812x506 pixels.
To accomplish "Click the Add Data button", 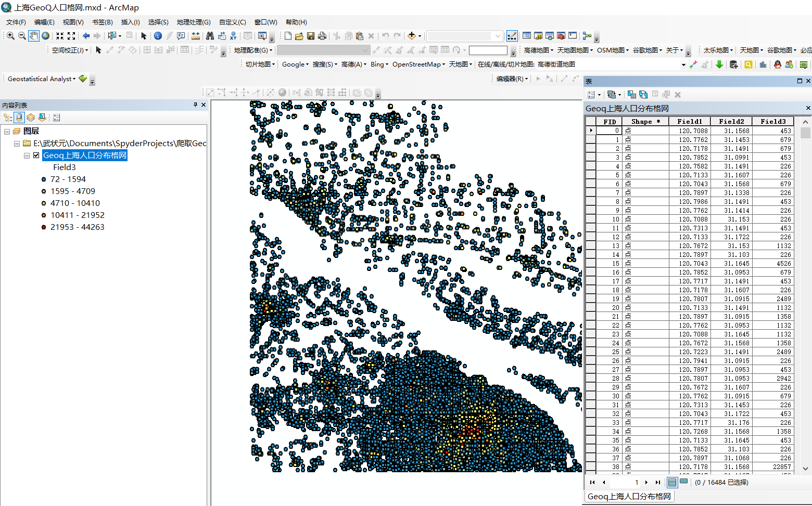I will 412,36.
